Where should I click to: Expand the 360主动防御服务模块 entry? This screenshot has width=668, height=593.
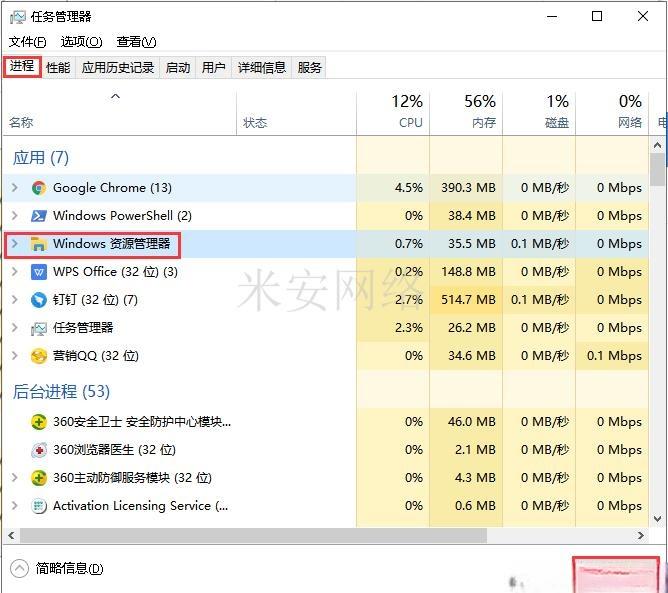pos(14,478)
